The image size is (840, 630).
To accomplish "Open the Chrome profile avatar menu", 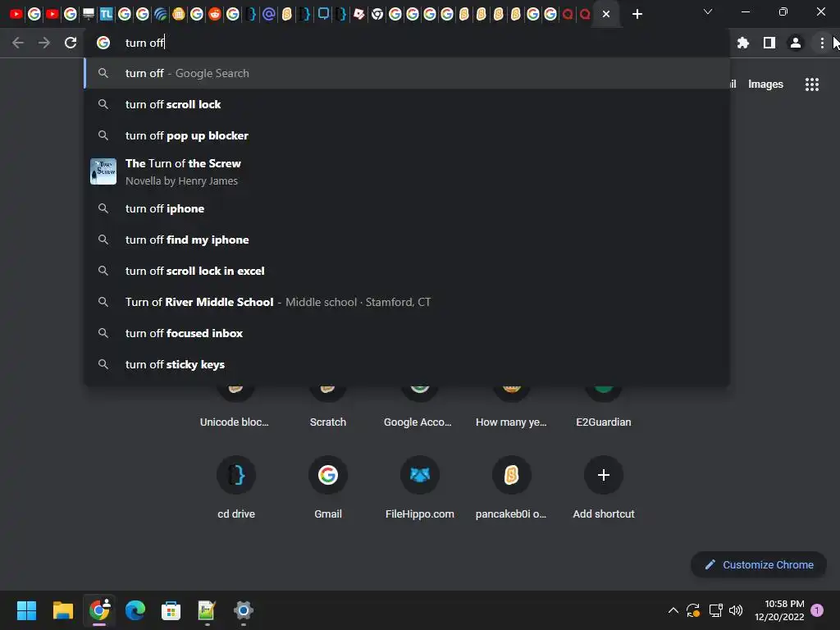I will point(796,43).
